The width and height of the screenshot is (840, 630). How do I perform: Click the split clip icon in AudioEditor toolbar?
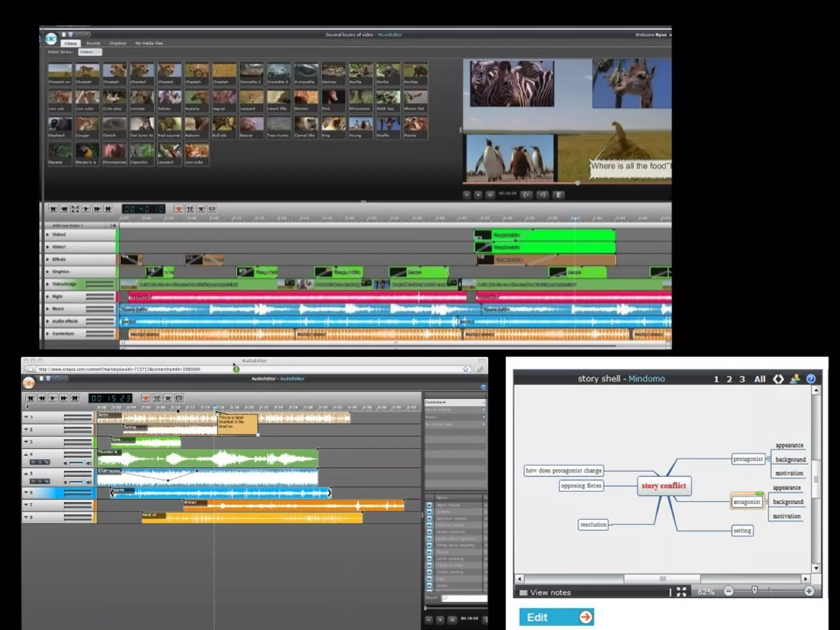157,398
